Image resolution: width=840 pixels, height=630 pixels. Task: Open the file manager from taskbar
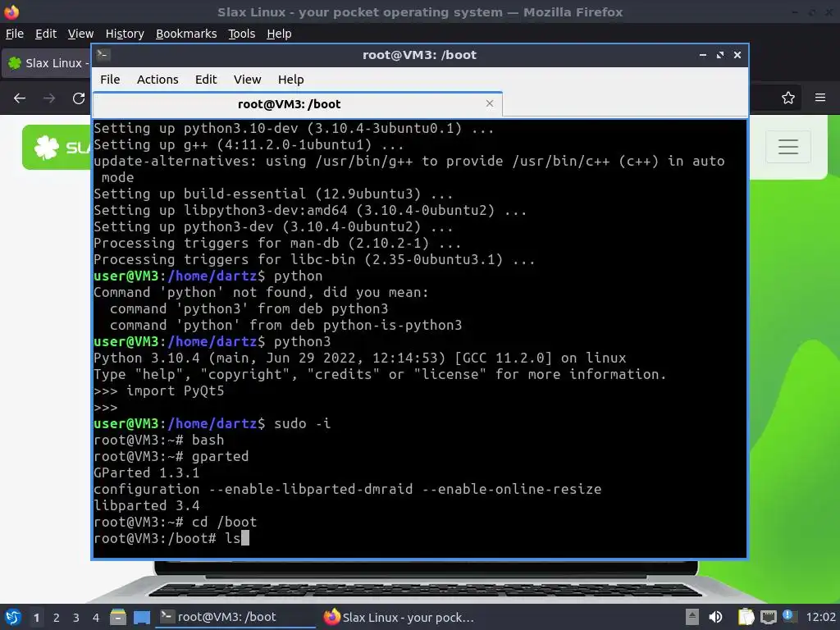click(x=118, y=617)
